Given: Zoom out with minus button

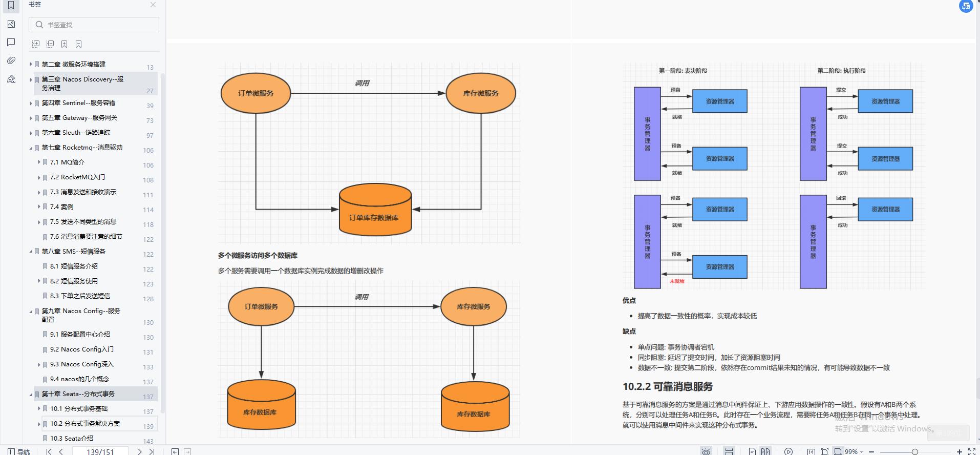Looking at the screenshot, I should (871, 451).
